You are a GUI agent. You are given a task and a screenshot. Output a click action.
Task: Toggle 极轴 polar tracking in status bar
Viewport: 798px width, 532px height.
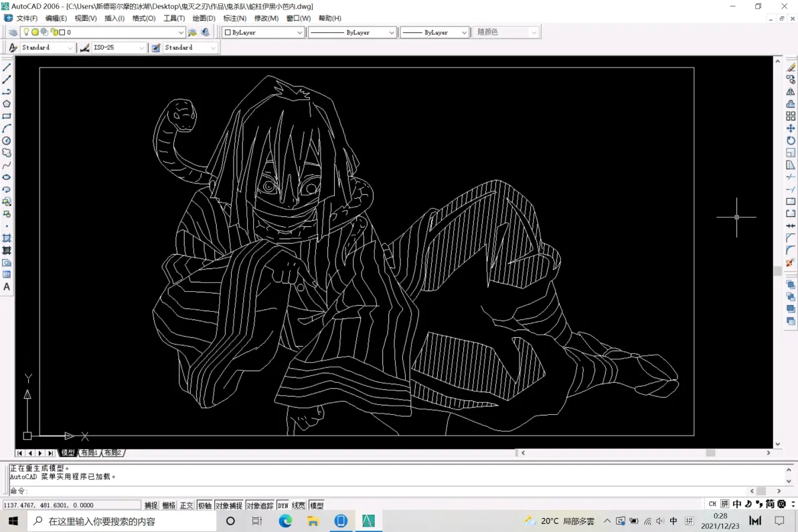point(205,505)
